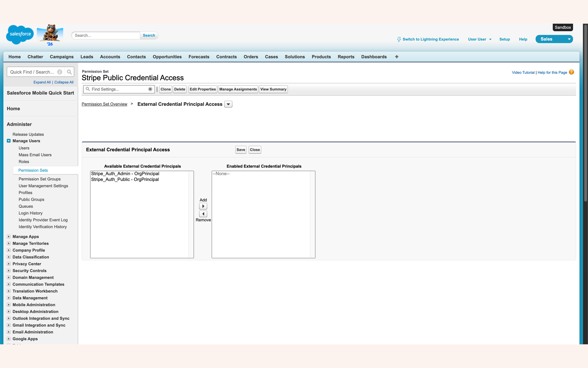588x368 pixels.
Task: Expand the Communication Templates section
Action: pos(9,284)
